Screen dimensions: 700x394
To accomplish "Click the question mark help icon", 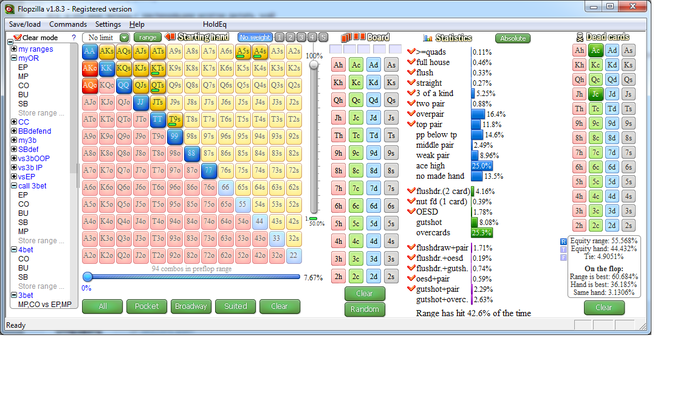I will coord(74,37).
